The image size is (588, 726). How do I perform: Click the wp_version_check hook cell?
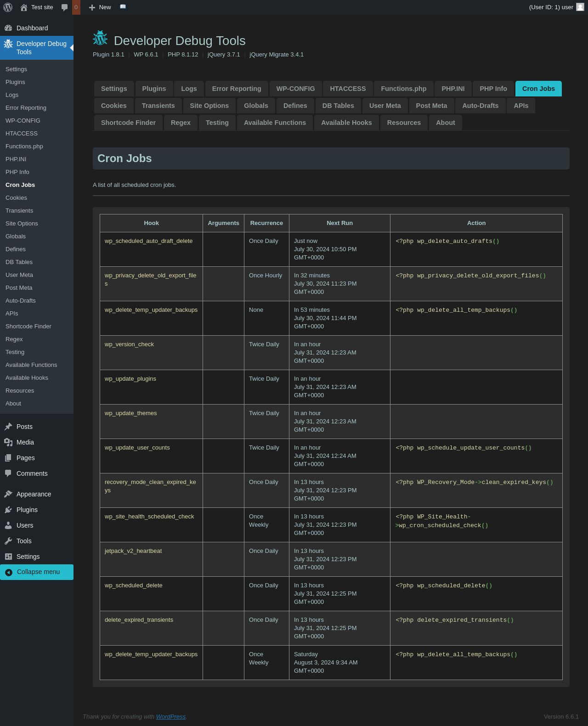tap(129, 344)
